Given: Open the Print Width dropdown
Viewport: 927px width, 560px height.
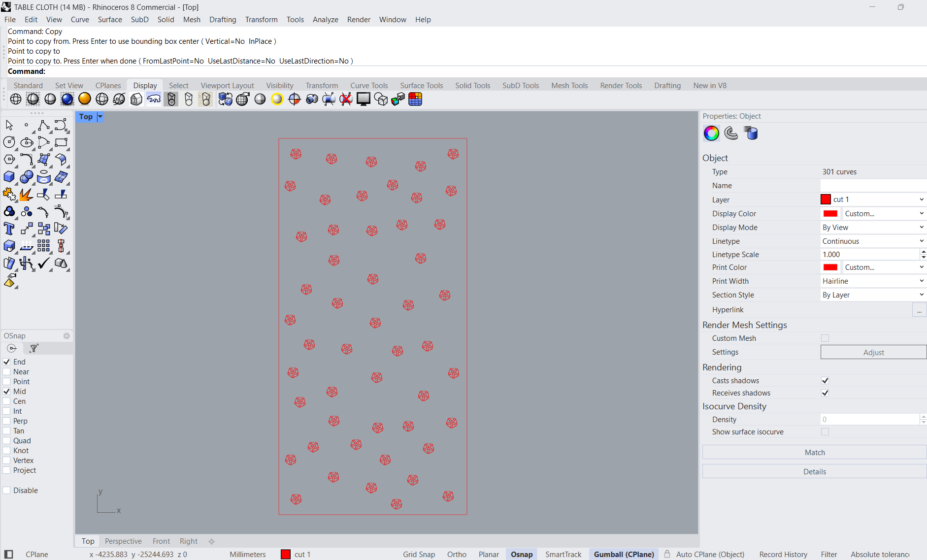Looking at the screenshot, I should (873, 281).
